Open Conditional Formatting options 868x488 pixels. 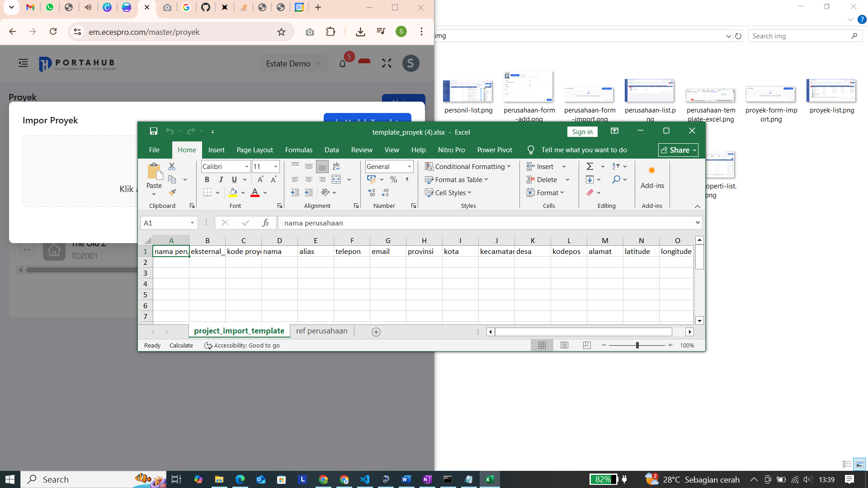pyautogui.click(x=468, y=166)
